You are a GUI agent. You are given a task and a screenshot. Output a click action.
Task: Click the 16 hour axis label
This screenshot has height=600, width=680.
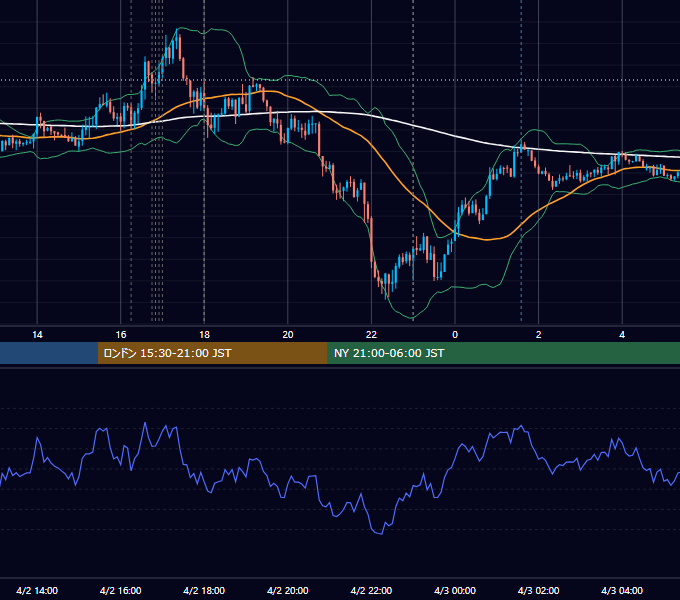[x=121, y=335]
